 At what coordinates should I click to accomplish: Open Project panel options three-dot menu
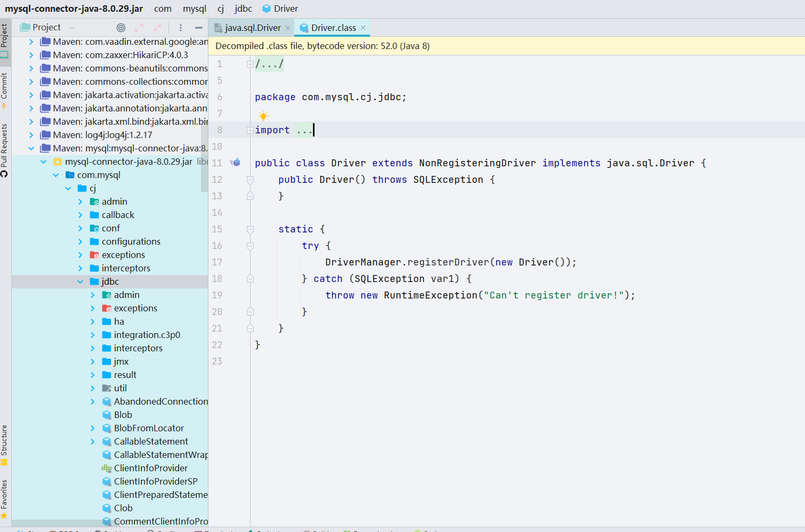[x=181, y=28]
